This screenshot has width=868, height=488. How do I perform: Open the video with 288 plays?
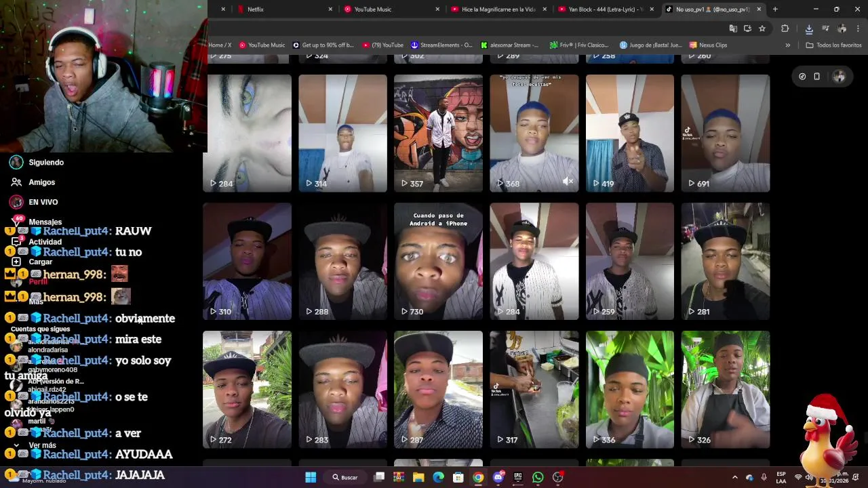click(342, 262)
